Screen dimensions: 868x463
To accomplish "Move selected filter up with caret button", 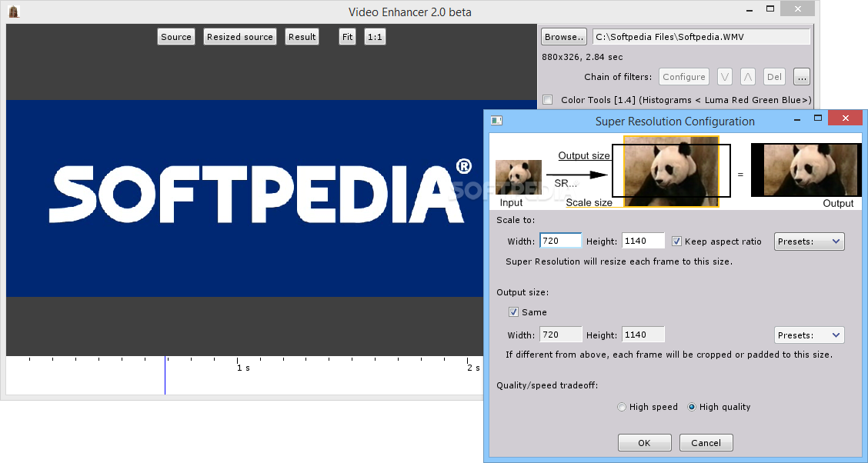I will 748,77.
